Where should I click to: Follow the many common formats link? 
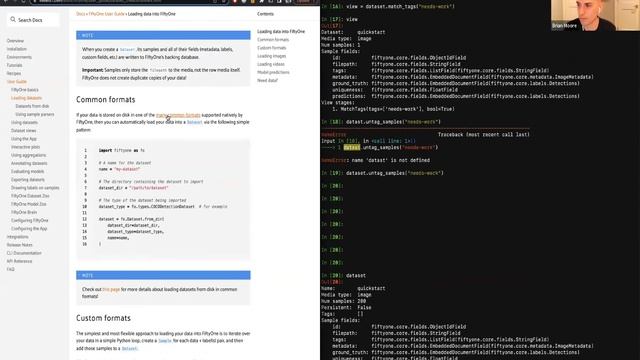click(x=178, y=115)
